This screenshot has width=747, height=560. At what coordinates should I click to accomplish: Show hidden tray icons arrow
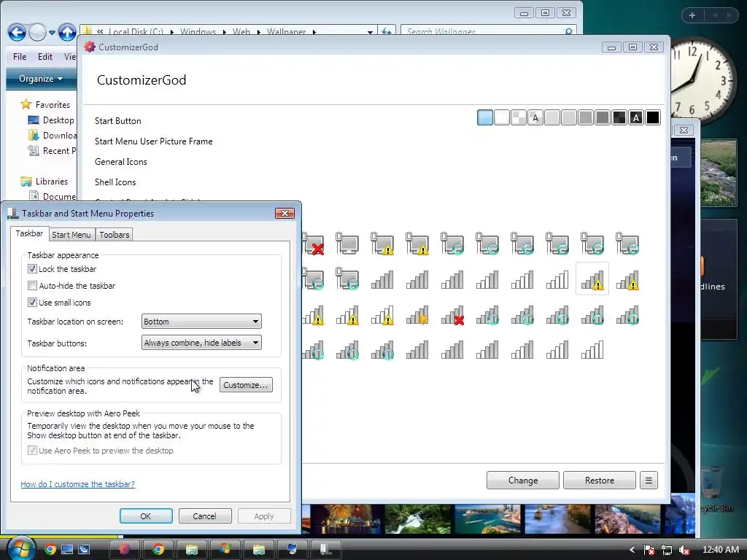(x=632, y=550)
